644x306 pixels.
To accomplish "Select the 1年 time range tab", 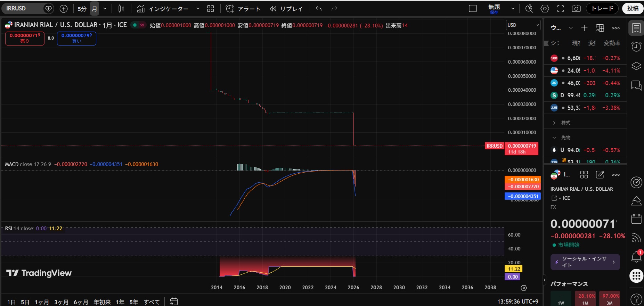I will pos(120,302).
